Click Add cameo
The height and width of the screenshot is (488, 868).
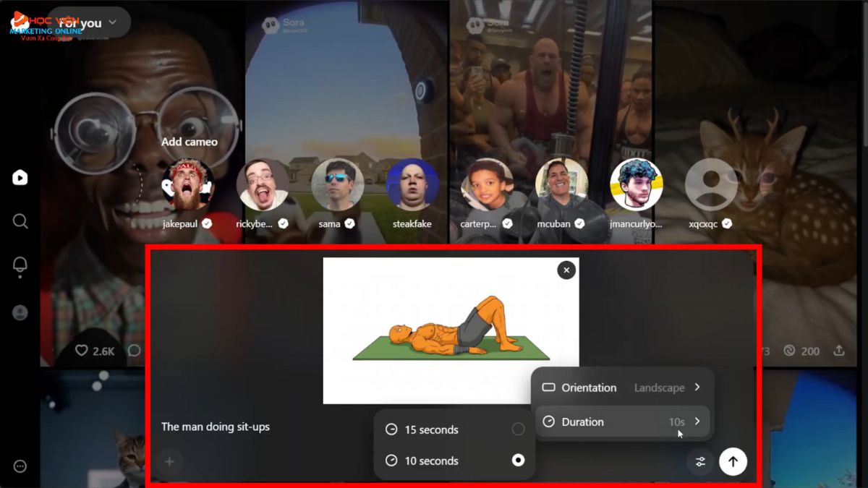tap(189, 142)
